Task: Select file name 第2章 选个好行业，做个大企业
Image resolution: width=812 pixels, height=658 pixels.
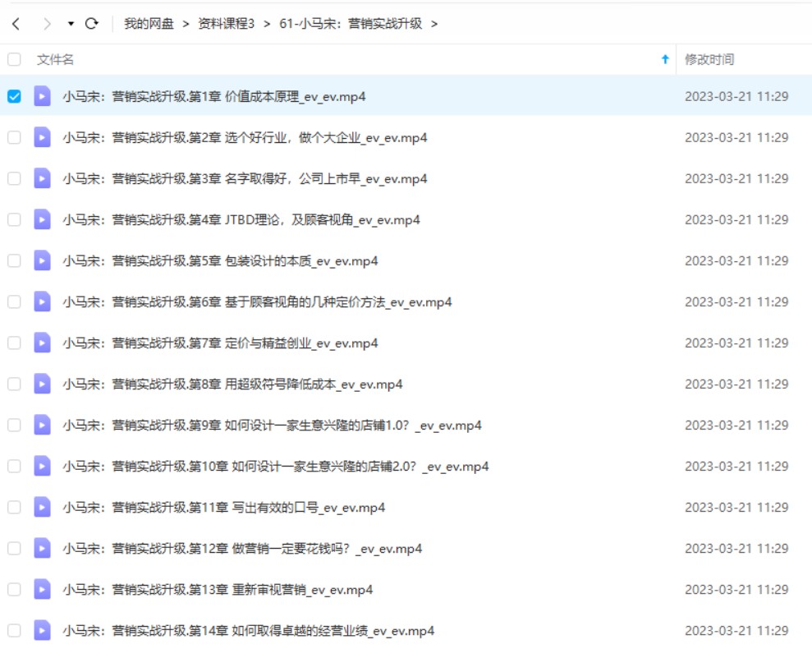Action: (245, 138)
